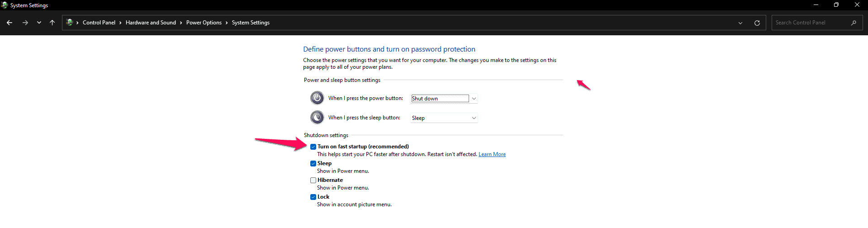Click the sleep button moon icon
868x228 pixels.
pyautogui.click(x=317, y=117)
